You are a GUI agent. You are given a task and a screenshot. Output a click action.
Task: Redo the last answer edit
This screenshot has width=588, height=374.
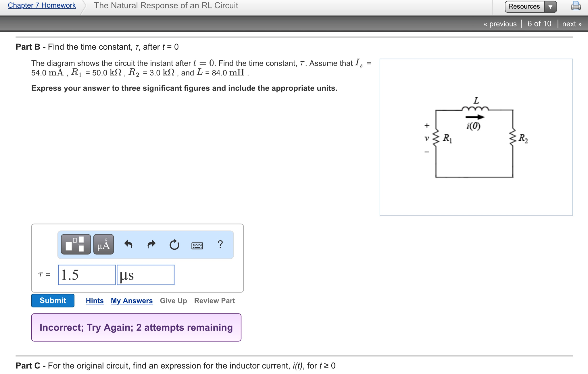point(151,245)
